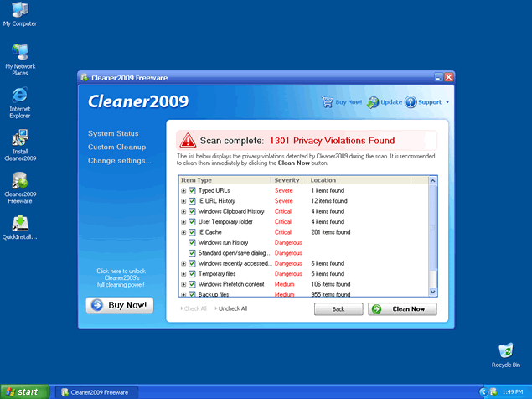Click the results list scrollbar down arrow
Screen dimensions: 532x399
pyautogui.click(x=432, y=292)
